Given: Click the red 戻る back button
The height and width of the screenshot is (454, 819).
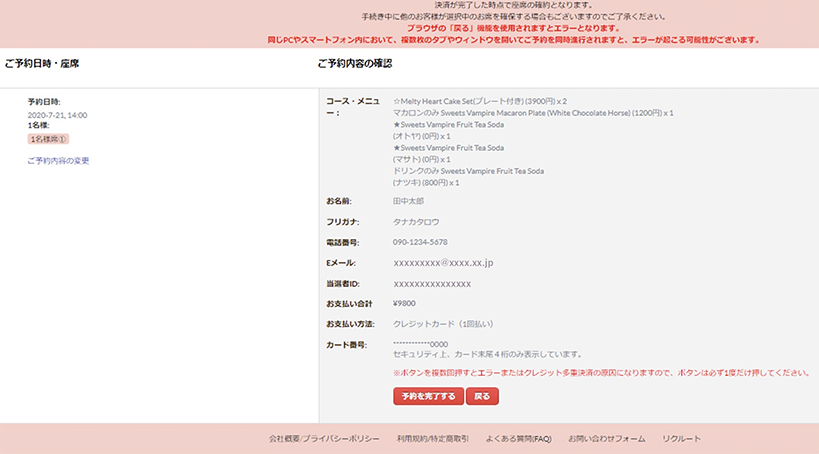Looking at the screenshot, I should click(482, 396).
